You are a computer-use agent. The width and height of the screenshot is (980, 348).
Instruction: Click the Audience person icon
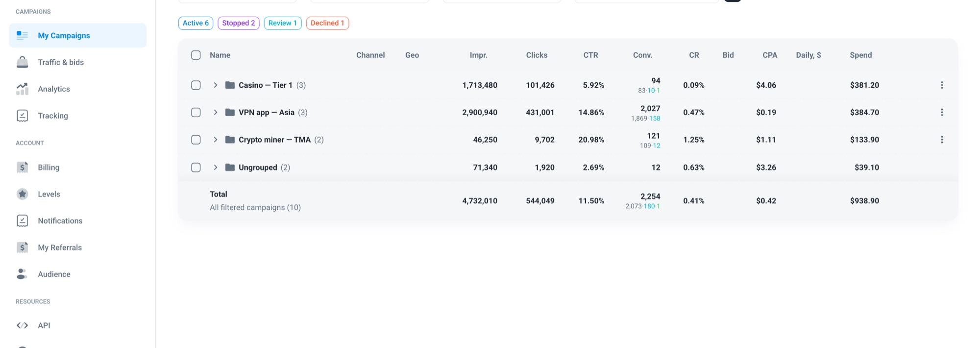coord(22,274)
